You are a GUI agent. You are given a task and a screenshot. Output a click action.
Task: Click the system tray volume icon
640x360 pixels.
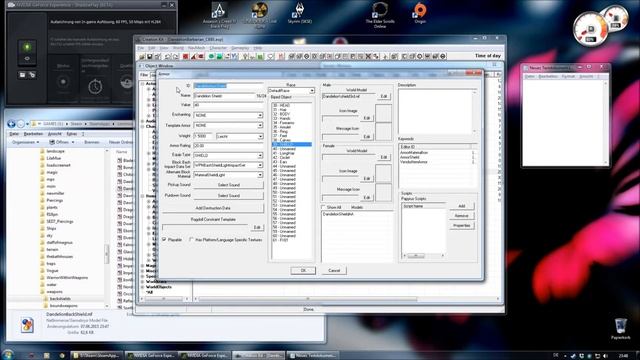click(x=605, y=356)
